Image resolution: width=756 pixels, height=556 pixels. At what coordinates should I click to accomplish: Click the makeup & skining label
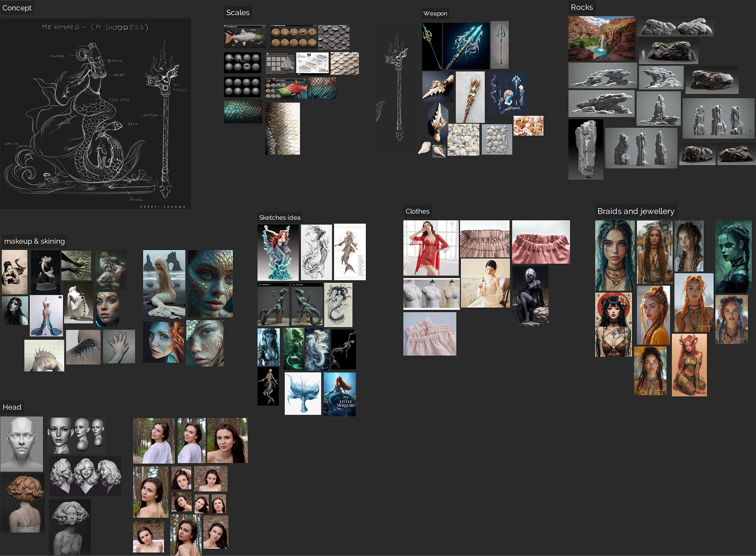click(34, 241)
